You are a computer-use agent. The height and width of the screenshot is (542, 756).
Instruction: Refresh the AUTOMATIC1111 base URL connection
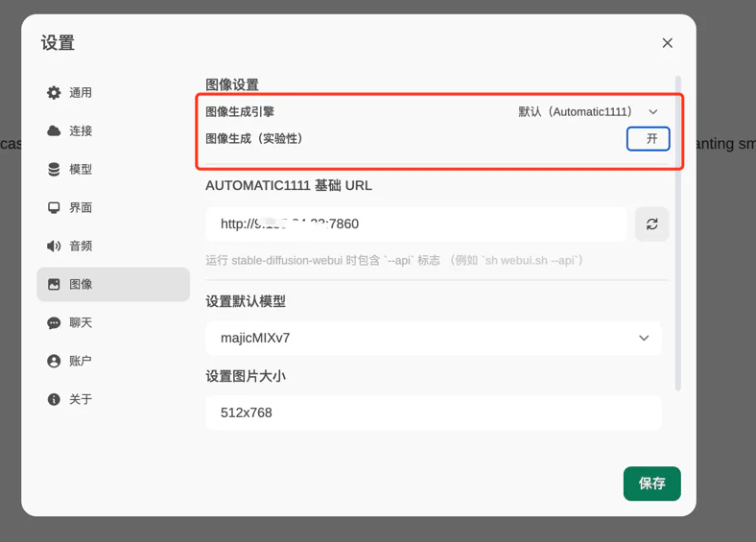651,224
